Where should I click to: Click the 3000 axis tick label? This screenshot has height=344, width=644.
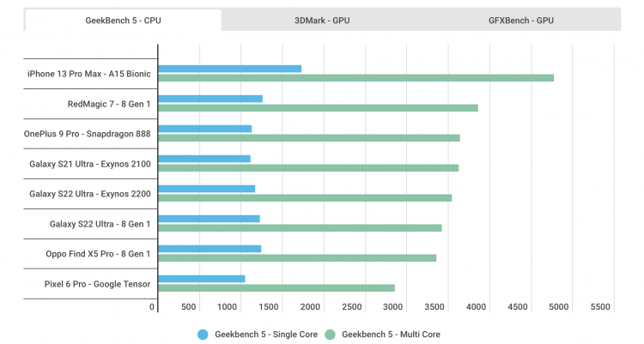tap(392, 306)
